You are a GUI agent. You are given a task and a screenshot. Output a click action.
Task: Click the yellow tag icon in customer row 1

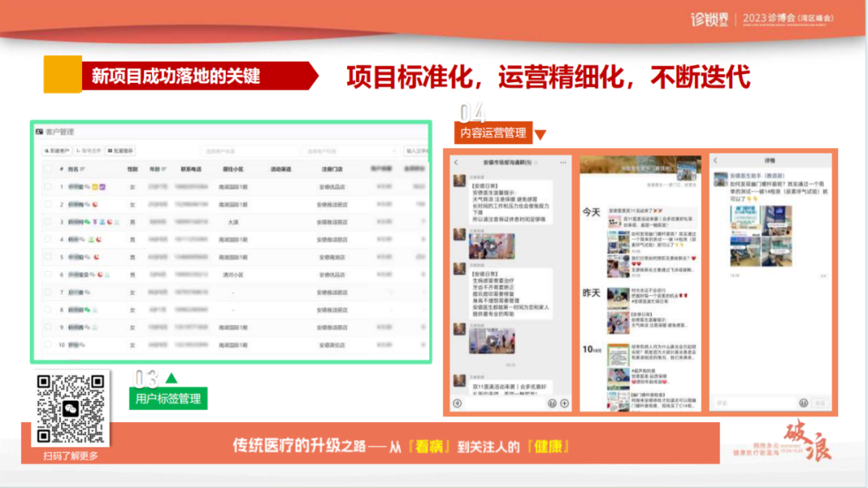tap(95, 187)
